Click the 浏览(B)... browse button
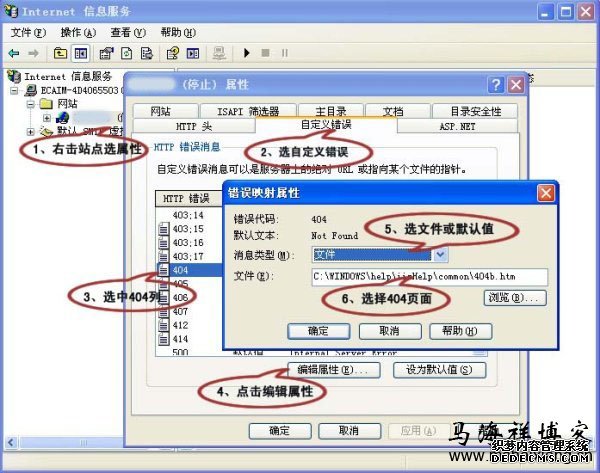 tap(515, 298)
